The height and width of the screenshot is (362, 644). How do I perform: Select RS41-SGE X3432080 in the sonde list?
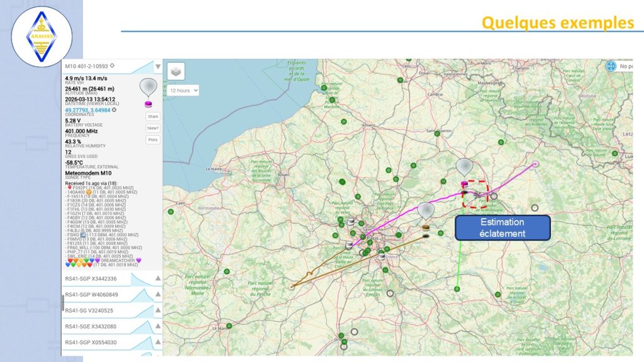(x=91, y=327)
